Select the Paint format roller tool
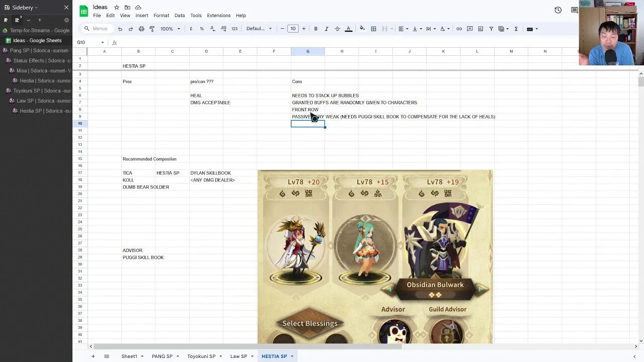Viewport: 644px width, 362px height. [152, 29]
